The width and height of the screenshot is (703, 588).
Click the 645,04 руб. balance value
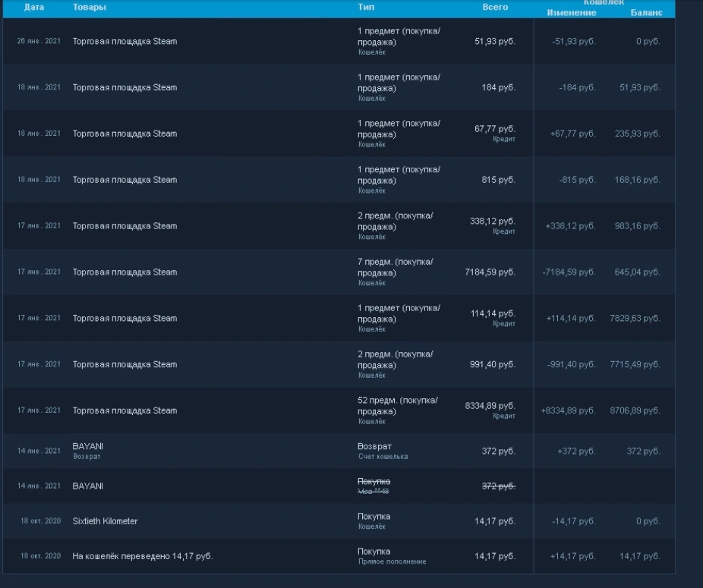[638, 272]
